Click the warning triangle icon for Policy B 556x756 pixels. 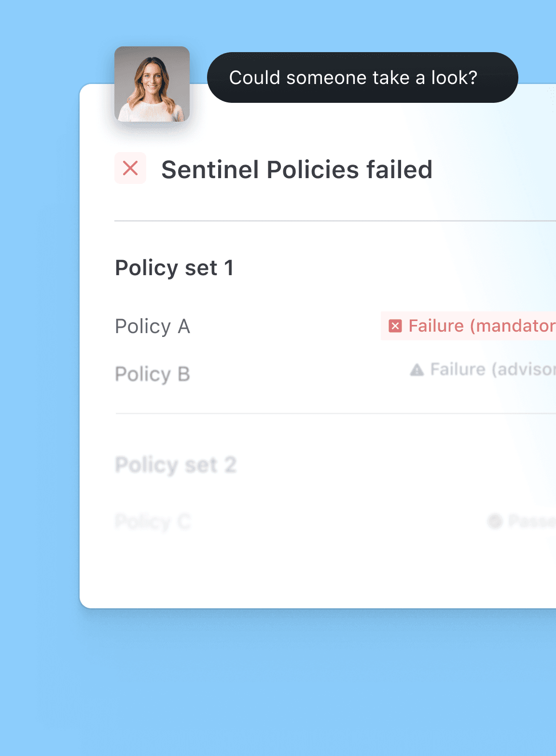point(417,370)
